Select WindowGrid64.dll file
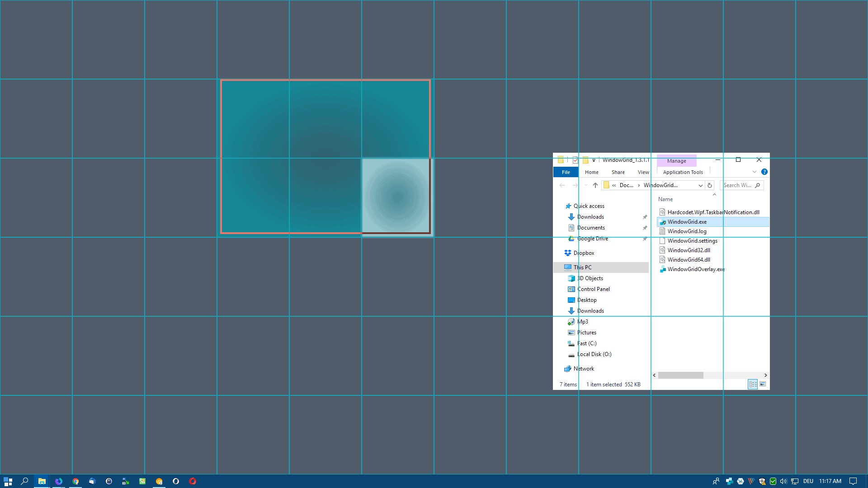The width and height of the screenshot is (868, 488). (688, 260)
